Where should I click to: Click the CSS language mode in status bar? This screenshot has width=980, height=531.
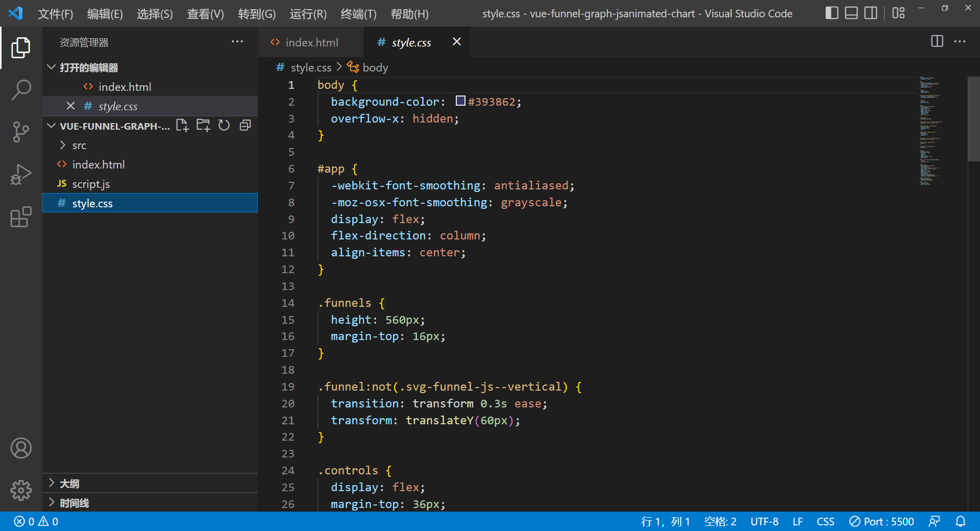pyautogui.click(x=825, y=521)
